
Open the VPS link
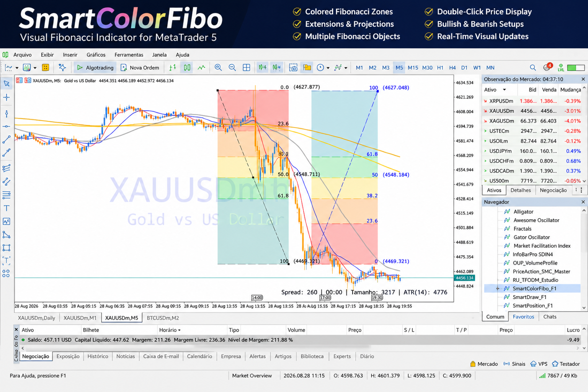coord(539,364)
